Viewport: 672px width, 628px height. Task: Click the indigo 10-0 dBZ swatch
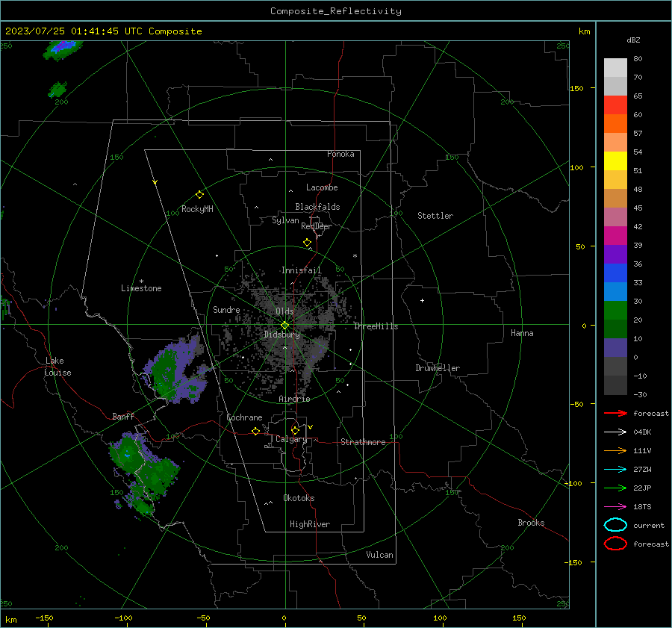point(615,348)
